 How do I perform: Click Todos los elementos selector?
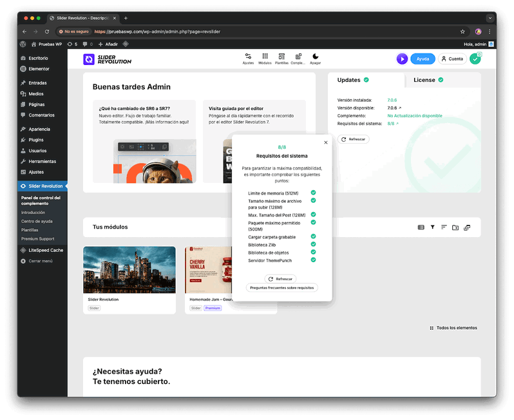click(453, 328)
